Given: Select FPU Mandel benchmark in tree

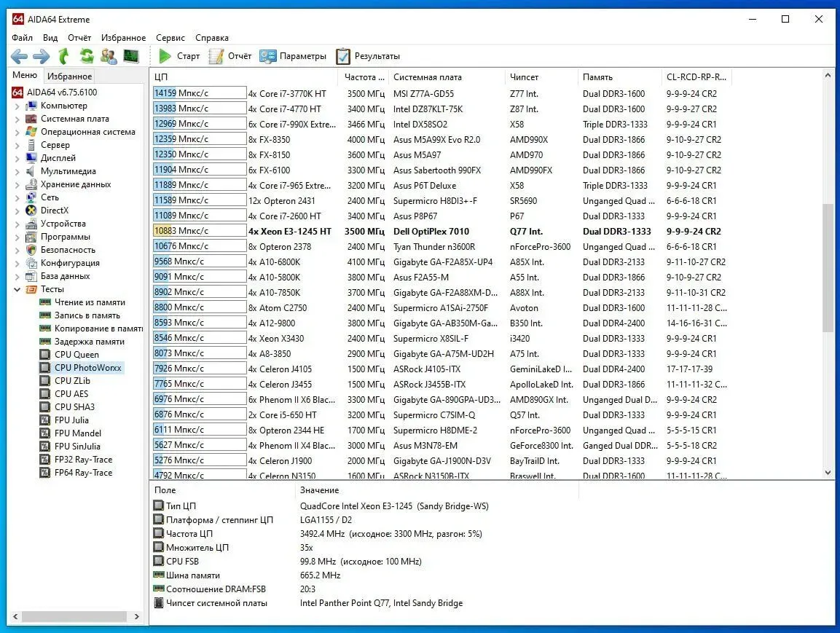Looking at the screenshot, I should tap(77, 433).
